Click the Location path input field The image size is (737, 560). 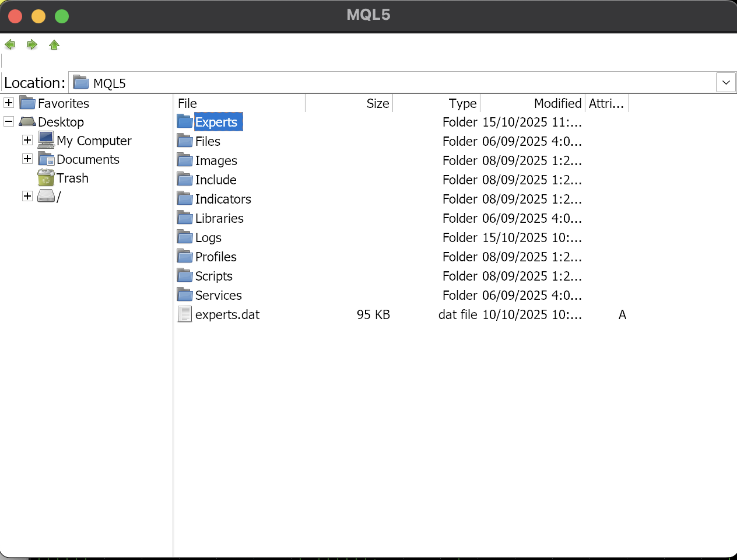(396, 83)
